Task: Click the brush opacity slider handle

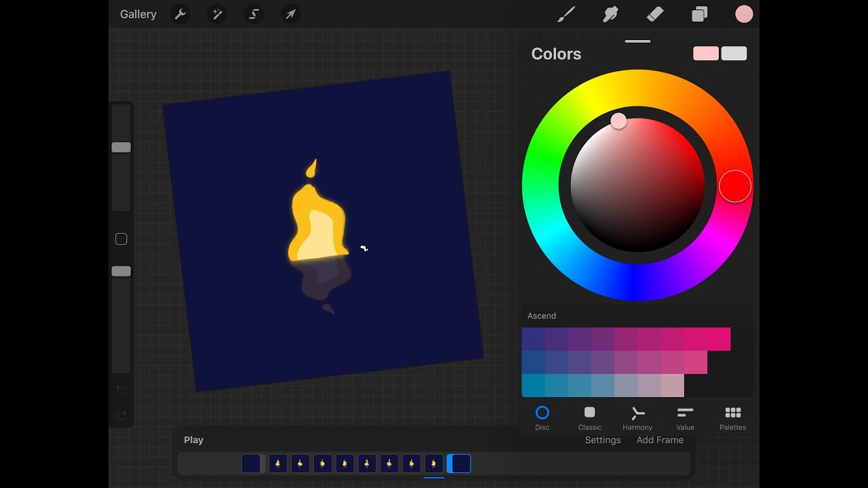Action: [x=121, y=271]
